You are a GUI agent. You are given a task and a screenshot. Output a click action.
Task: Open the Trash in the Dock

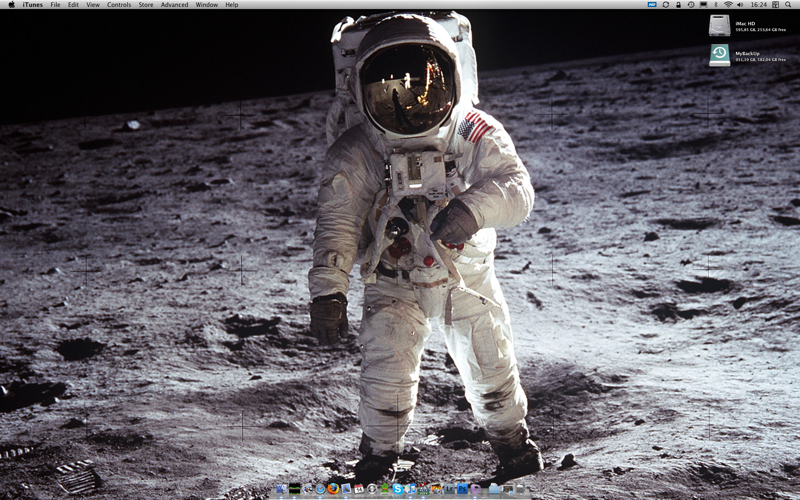(x=520, y=489)
